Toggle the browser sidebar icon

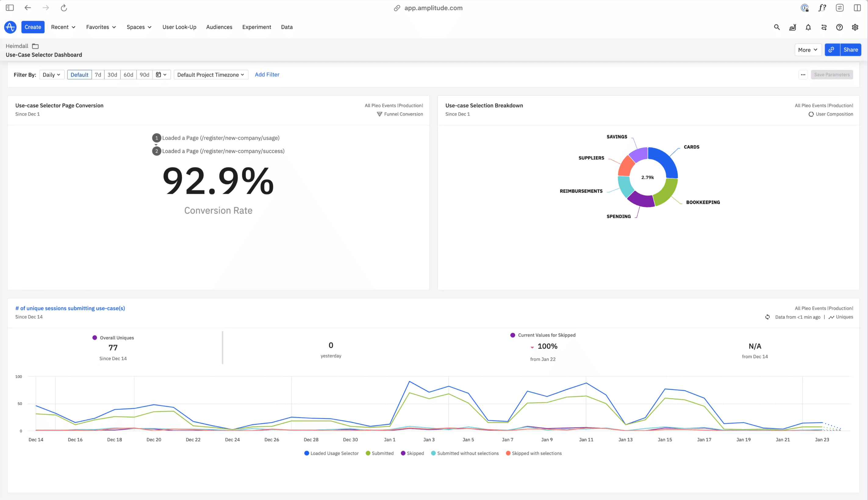click(10, 8)
